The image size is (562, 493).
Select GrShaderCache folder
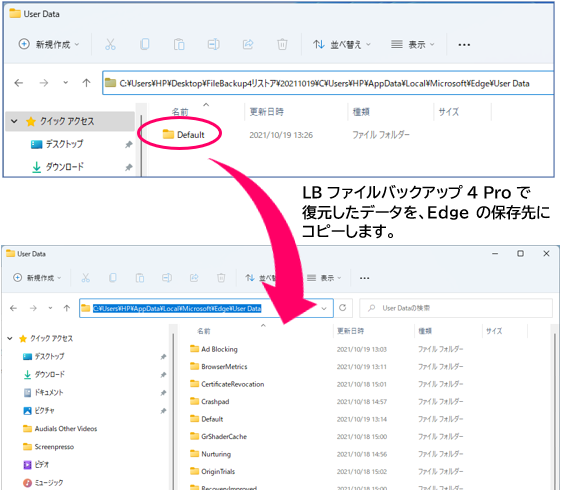pyautogui.click(x=218, y=437)
